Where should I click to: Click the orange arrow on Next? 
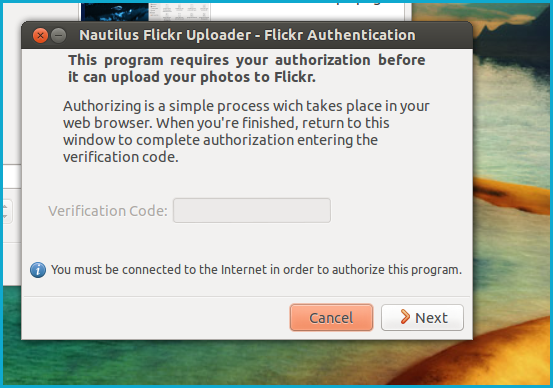click(405, 317)
